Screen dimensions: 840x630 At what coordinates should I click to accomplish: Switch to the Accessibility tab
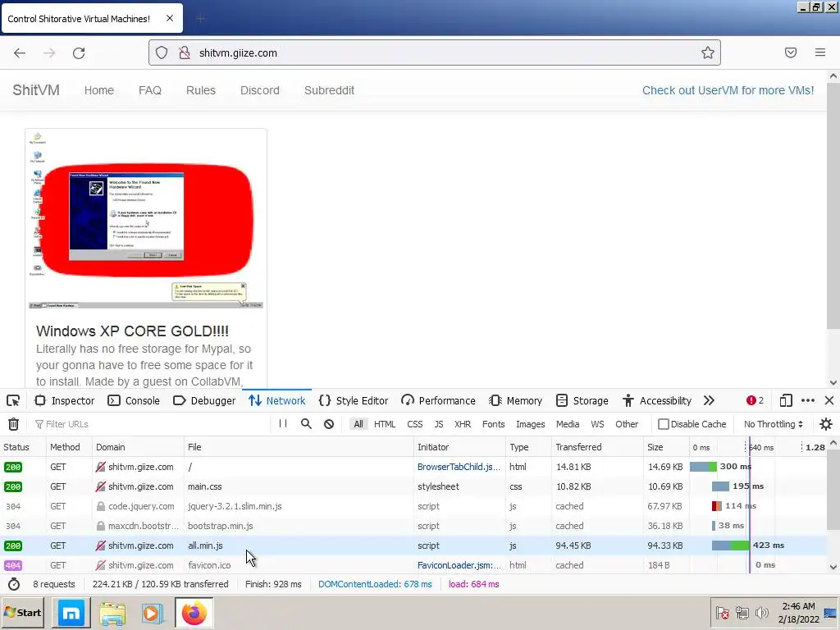coord(657,400)
